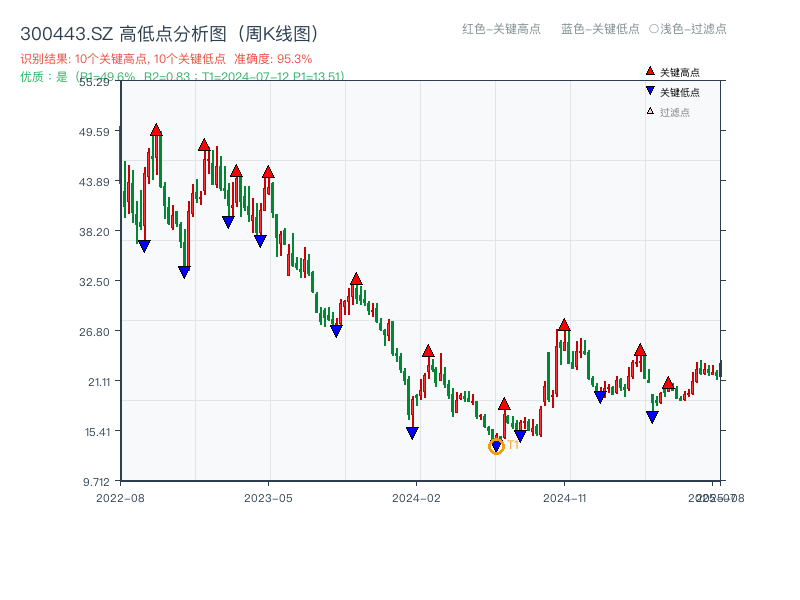This screenshot has width=800, height=600.
Task: Select the red high marker just right of T1
Action: click(x=504, y=404)
